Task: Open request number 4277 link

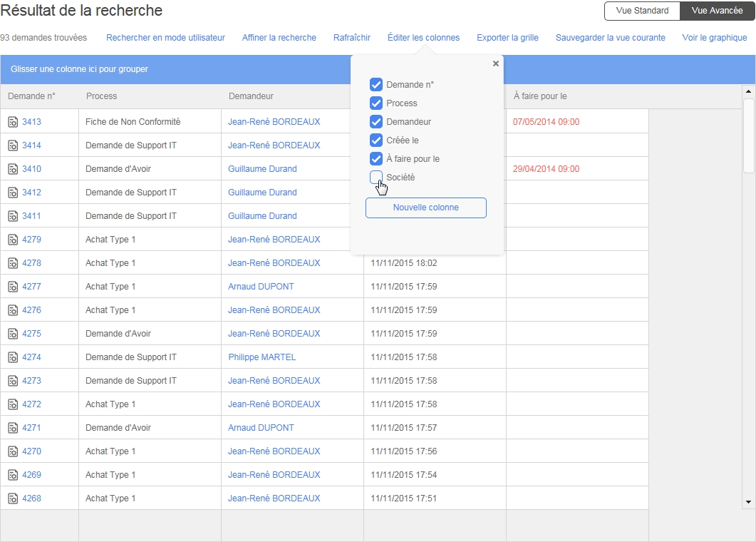Action: pyautogui.click(x=31, y=287)
